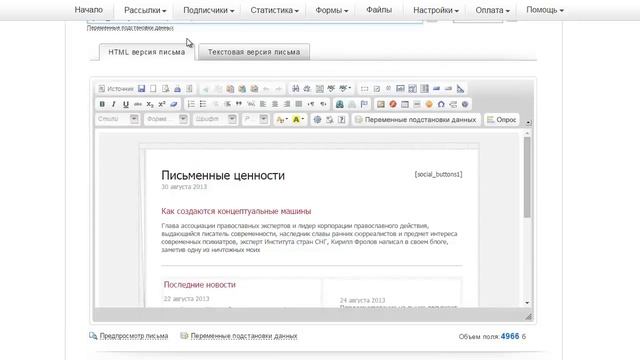Insert a form Button icon
Screen dimensions: 640x360
(436, 89)
